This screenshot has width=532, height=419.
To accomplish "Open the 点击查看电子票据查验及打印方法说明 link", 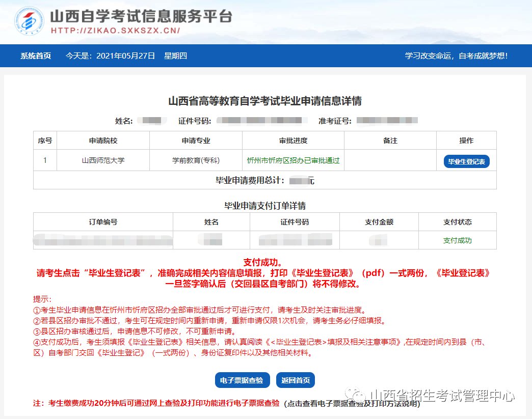I will point(352,404).
